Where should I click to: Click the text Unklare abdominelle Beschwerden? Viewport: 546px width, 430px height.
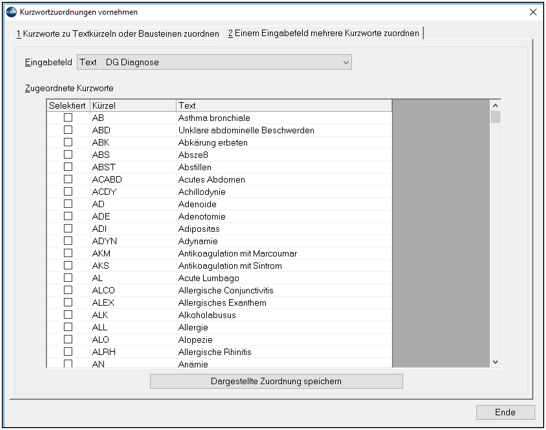point(246,130)
